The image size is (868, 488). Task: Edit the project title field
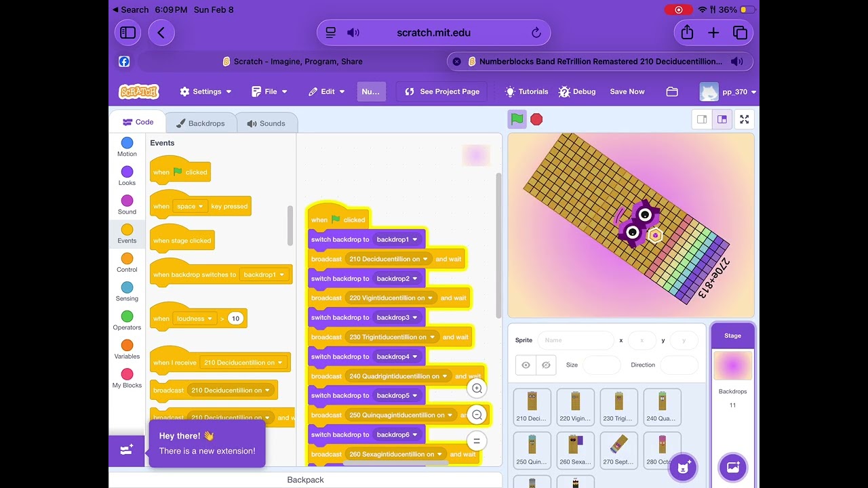click(371, 91)
